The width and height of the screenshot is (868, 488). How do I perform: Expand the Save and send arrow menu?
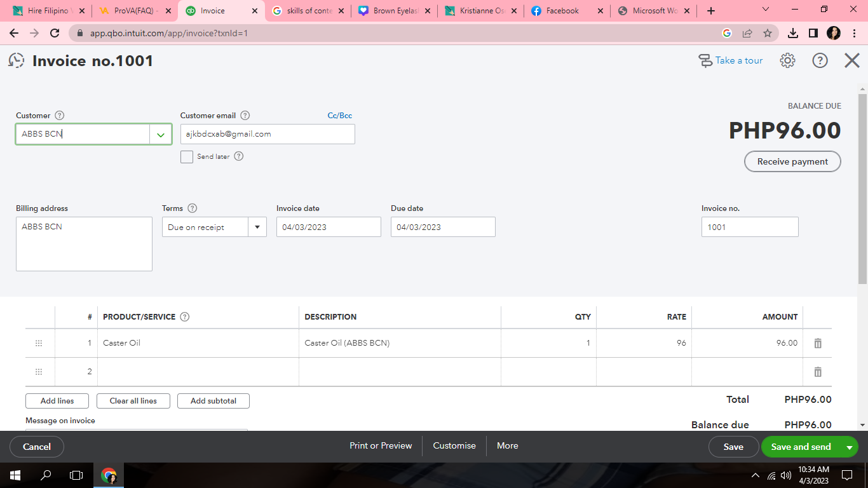[x=850, y=447]
